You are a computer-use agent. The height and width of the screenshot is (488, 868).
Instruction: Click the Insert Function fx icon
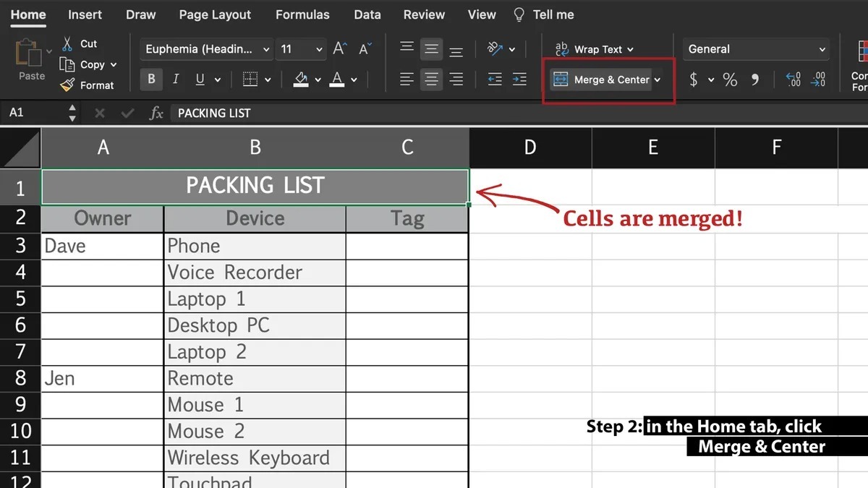pos(156,114)
